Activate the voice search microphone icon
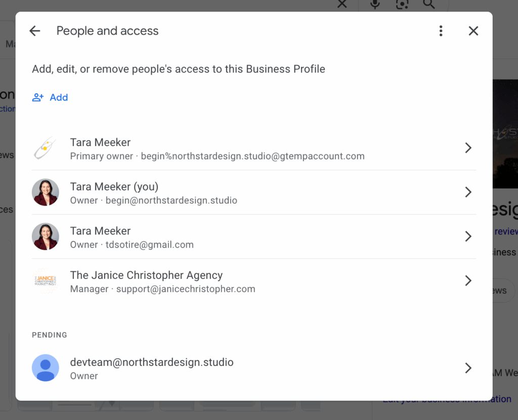The image size is (518, 420). coord(374,5)
